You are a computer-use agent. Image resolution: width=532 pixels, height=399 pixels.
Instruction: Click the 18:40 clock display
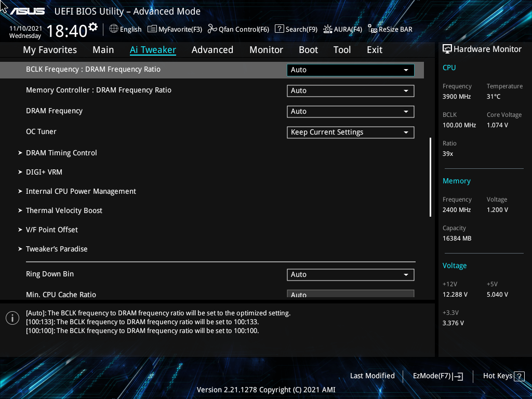coord(67,31)
